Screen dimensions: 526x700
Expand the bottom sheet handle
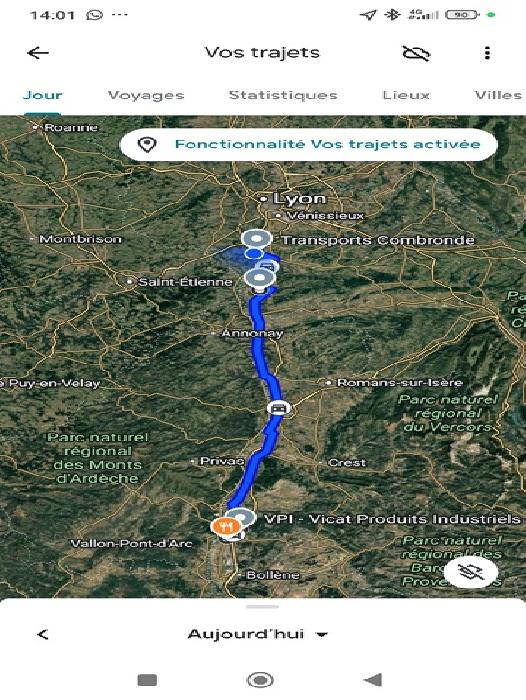263,606
